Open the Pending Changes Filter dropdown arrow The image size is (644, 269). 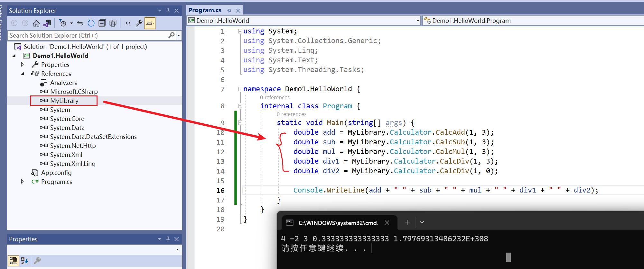click(x=71, y=23)
